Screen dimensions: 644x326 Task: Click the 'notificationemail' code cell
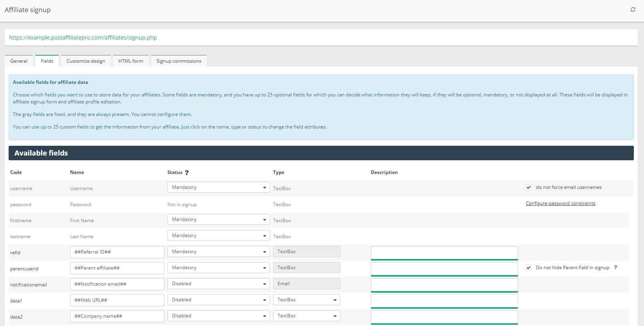(29, 285)
